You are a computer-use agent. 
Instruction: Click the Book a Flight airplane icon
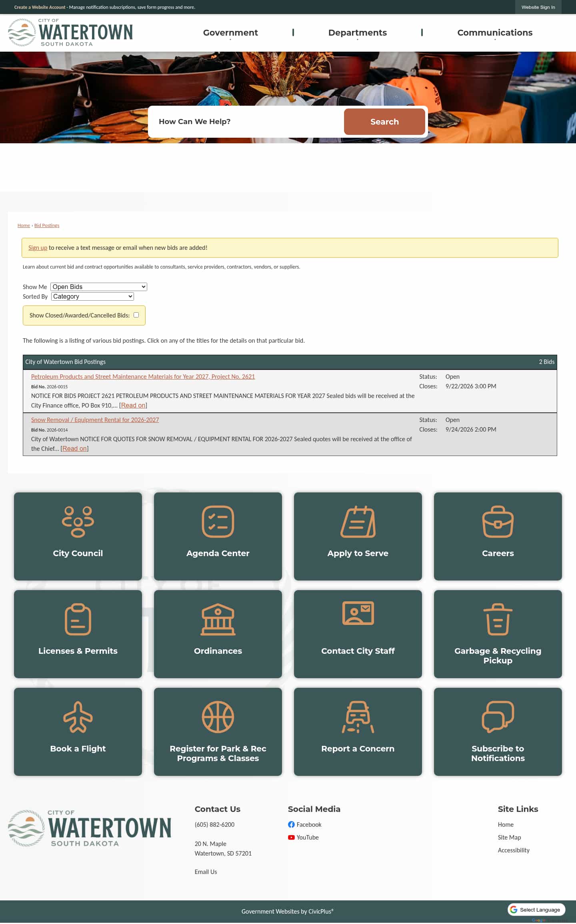pos(78,717)
